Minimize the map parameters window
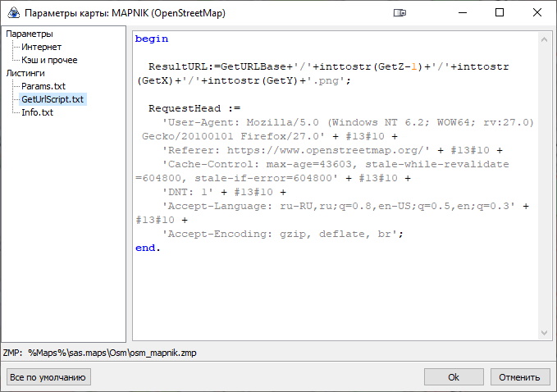The image size is (557, 392). [462, 12]
